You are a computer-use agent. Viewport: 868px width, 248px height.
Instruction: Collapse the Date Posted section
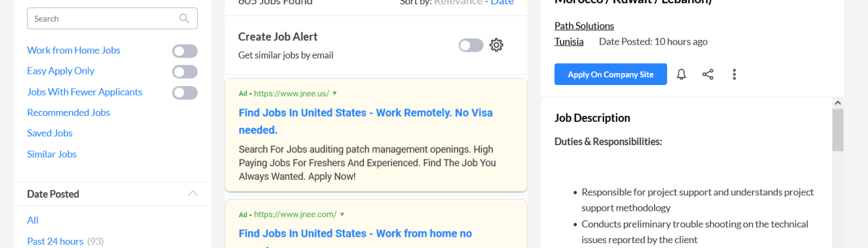[193, 193]
